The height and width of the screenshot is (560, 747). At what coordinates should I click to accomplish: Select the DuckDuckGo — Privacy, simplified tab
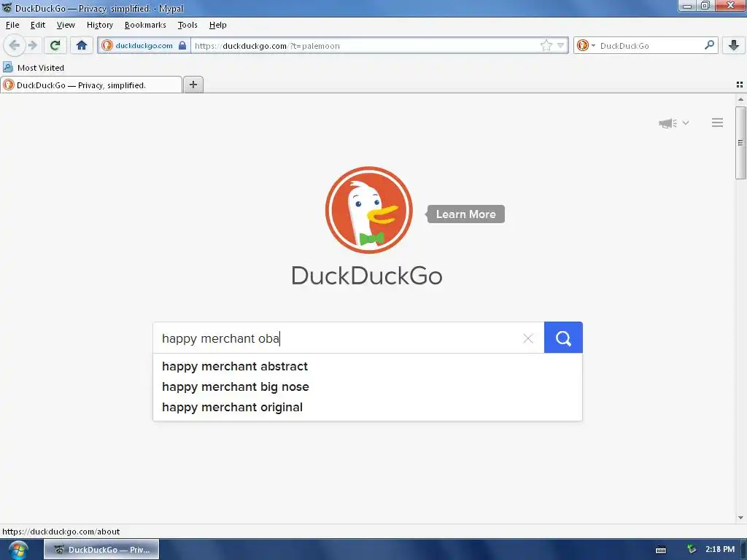tap(91, 85)
